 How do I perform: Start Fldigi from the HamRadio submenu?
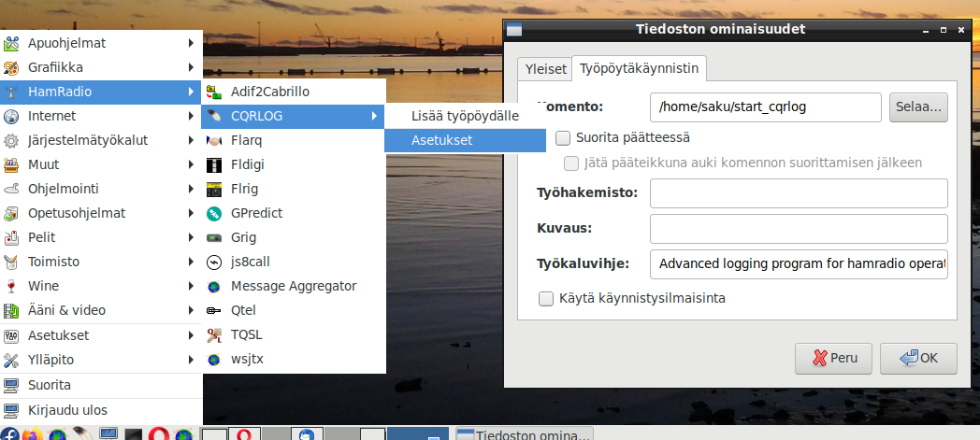click(294, 164)
